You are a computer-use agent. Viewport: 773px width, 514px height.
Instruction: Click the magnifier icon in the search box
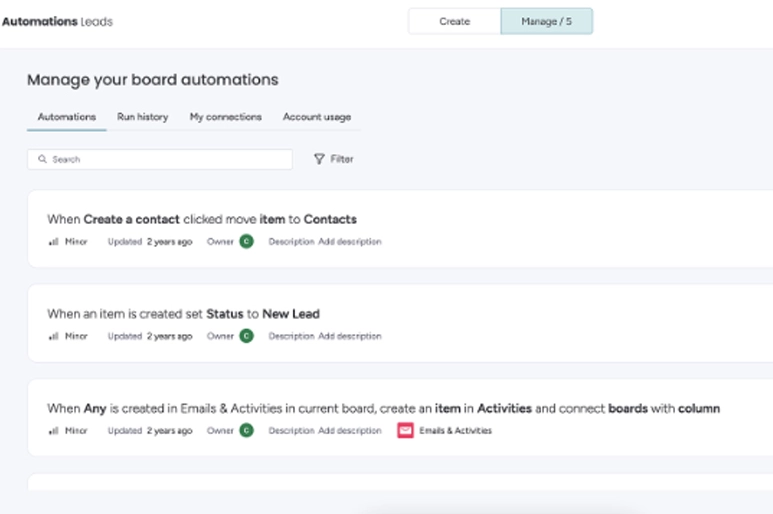click(x=42, y=159)
